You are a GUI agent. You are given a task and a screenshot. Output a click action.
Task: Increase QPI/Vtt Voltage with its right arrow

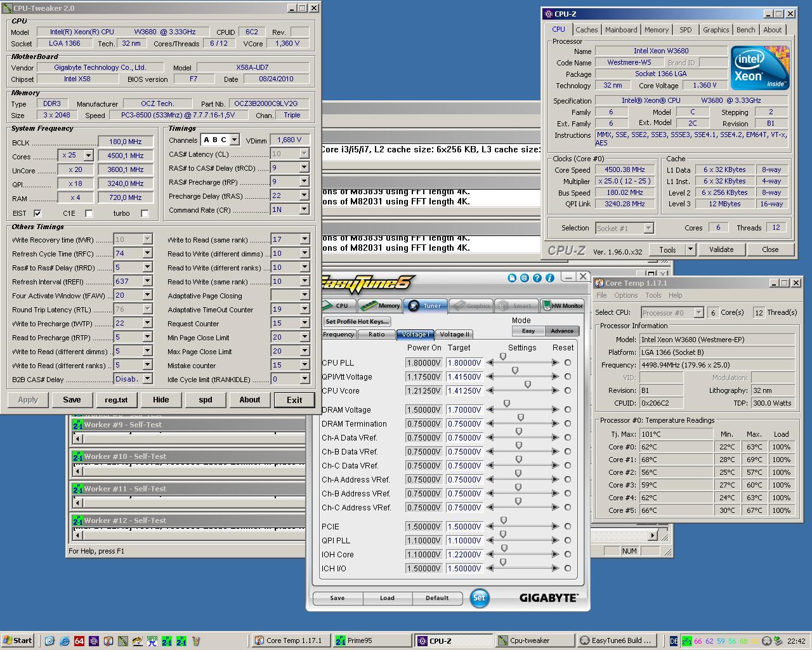(556, 377)
